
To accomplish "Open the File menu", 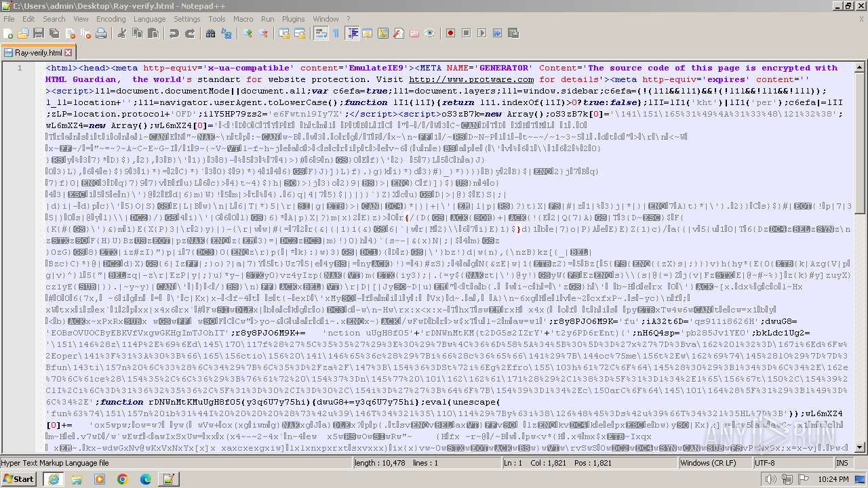I will pyautogui.click(x=9, y=19).
